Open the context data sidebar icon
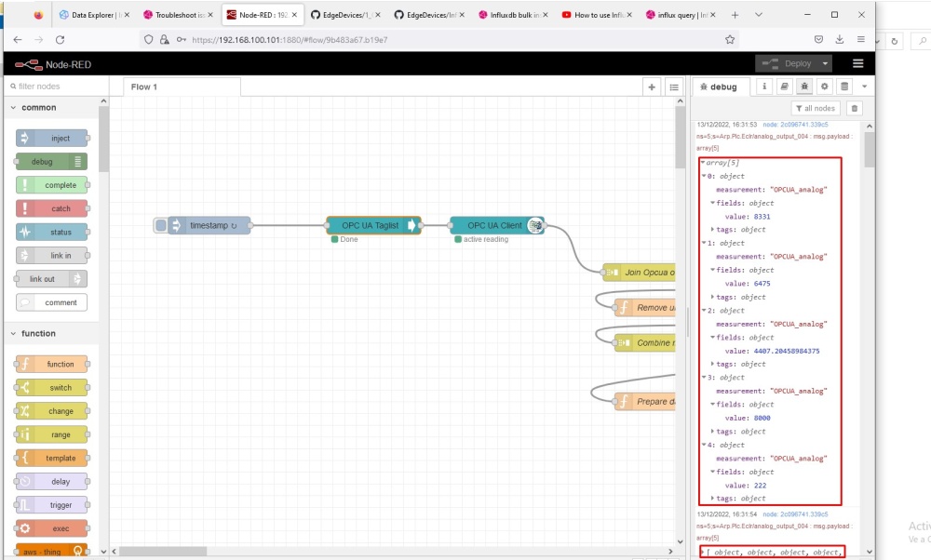The height and width of the screenshot is (560, 931). [844, 87]
